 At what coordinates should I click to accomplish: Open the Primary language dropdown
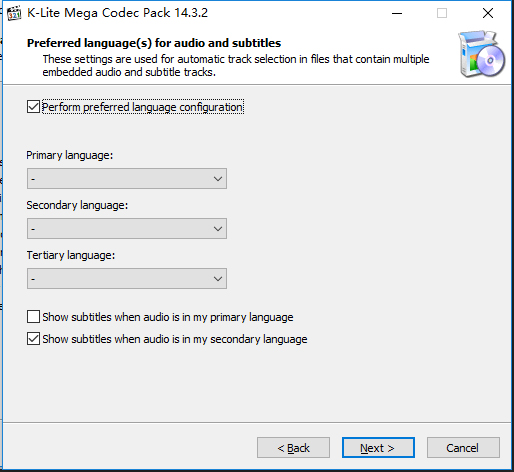pos(127,179)
